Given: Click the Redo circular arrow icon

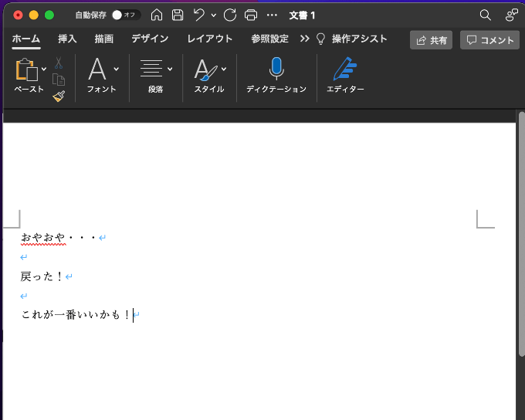Looking at the screenshot, I should [229, 15].
